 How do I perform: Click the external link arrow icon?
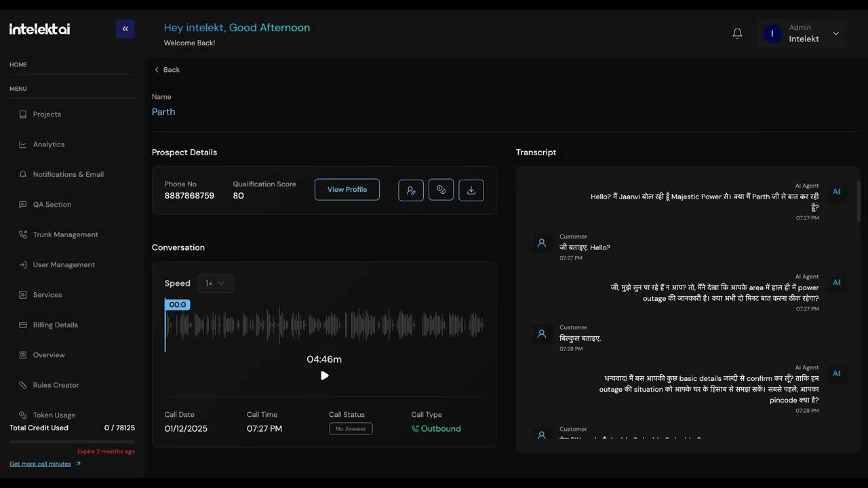tap(78, 464)
